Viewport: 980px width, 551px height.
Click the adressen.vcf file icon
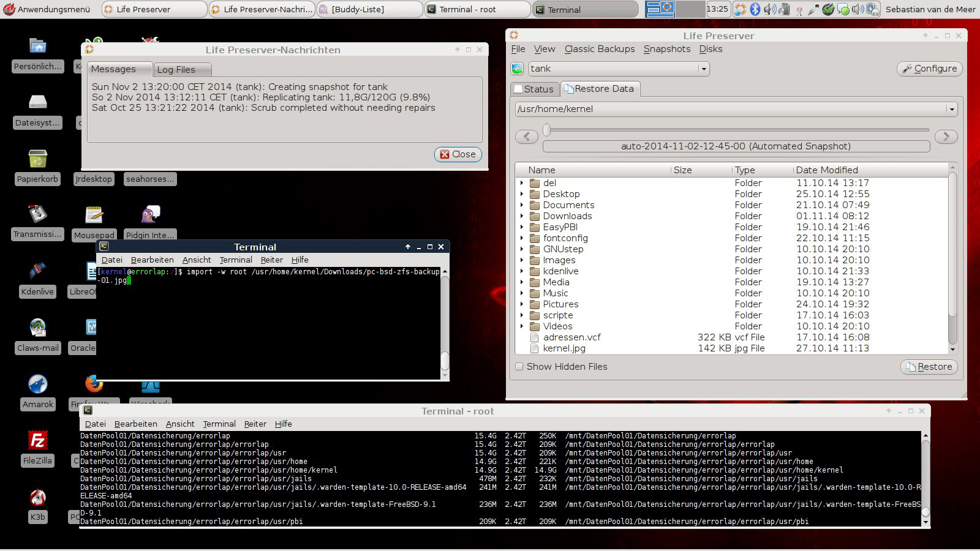point(534,337)
